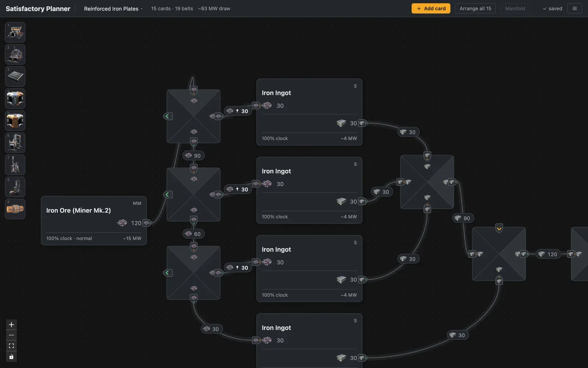Click the 100% clock · normal text on miner card
588x368 pixels.
coord(69,238)
